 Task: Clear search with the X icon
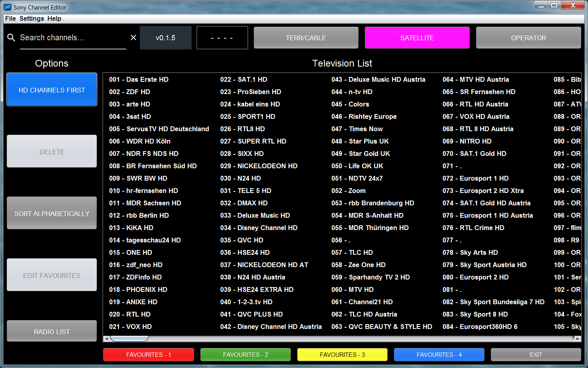[x=133, y=37]
